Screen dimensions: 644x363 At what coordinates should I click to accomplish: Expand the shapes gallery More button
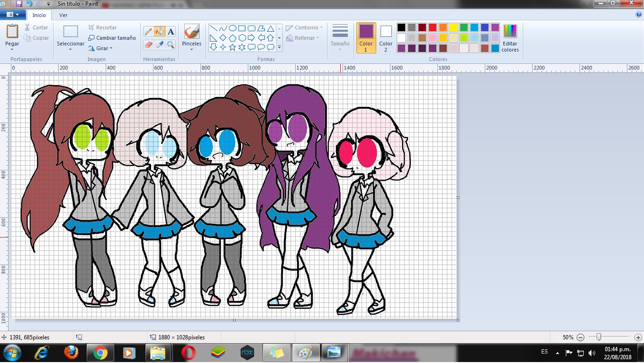279,47
